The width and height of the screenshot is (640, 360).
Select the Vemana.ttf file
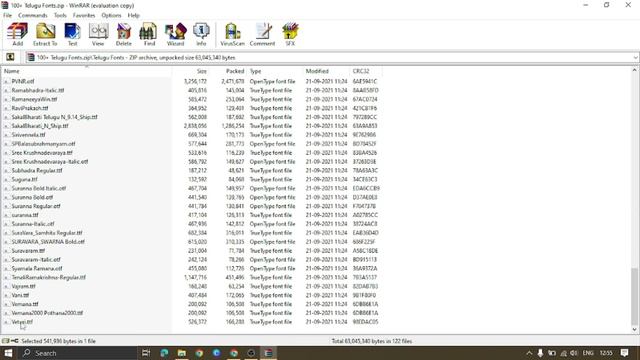[x=25, y=304]
